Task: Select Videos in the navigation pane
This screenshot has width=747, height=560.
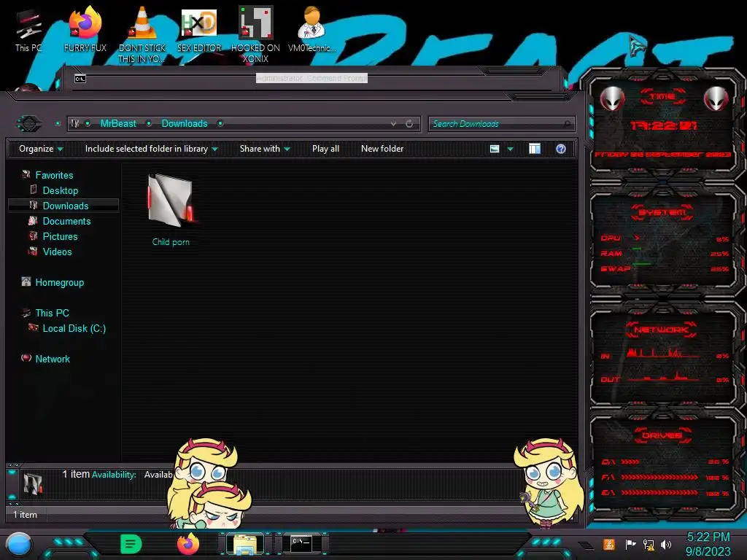Action: coord(57,252)
